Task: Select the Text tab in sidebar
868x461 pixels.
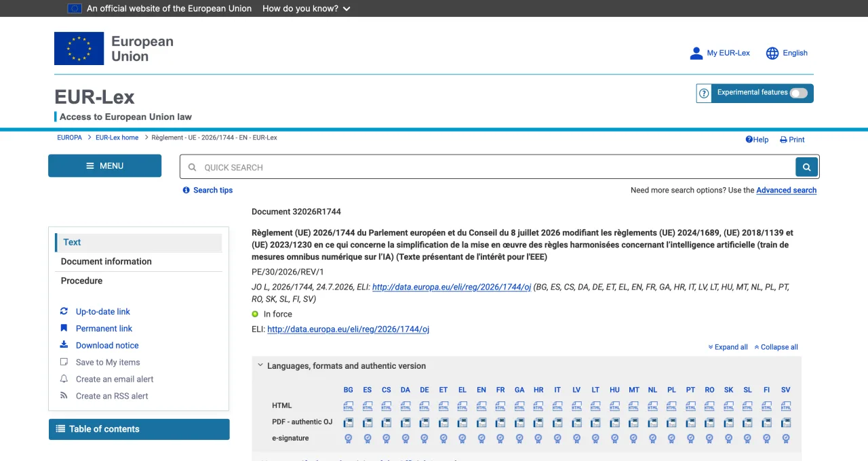Action: coord(138,243)
